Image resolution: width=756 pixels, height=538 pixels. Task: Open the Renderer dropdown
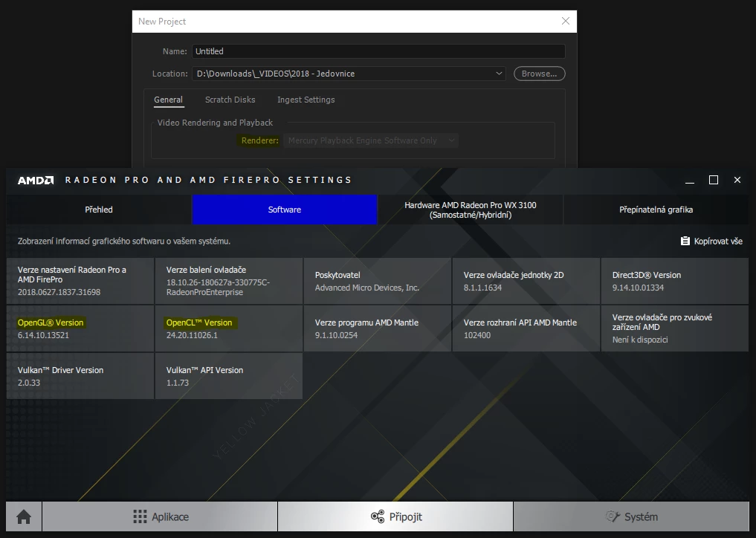coord(370,140)
